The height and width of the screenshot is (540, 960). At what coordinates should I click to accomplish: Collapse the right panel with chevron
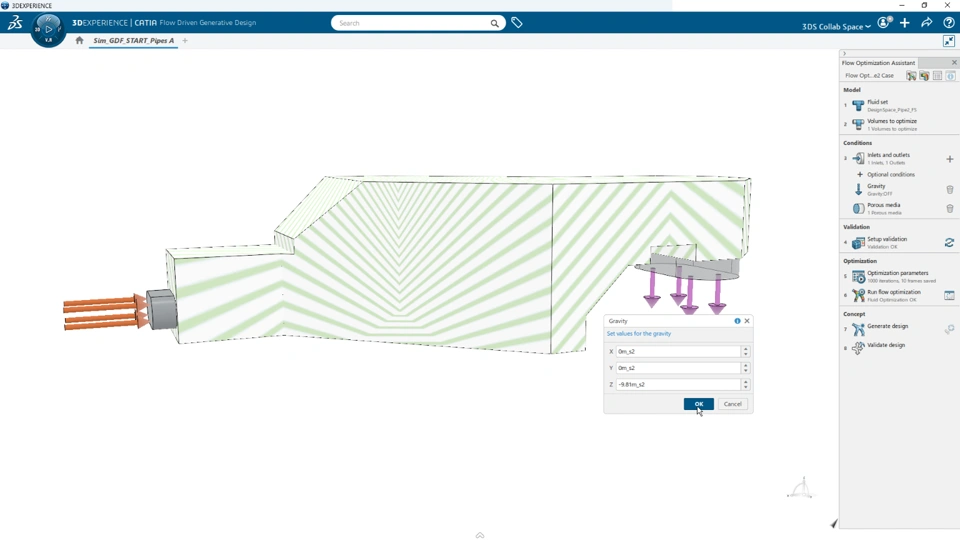click(844, 53)
